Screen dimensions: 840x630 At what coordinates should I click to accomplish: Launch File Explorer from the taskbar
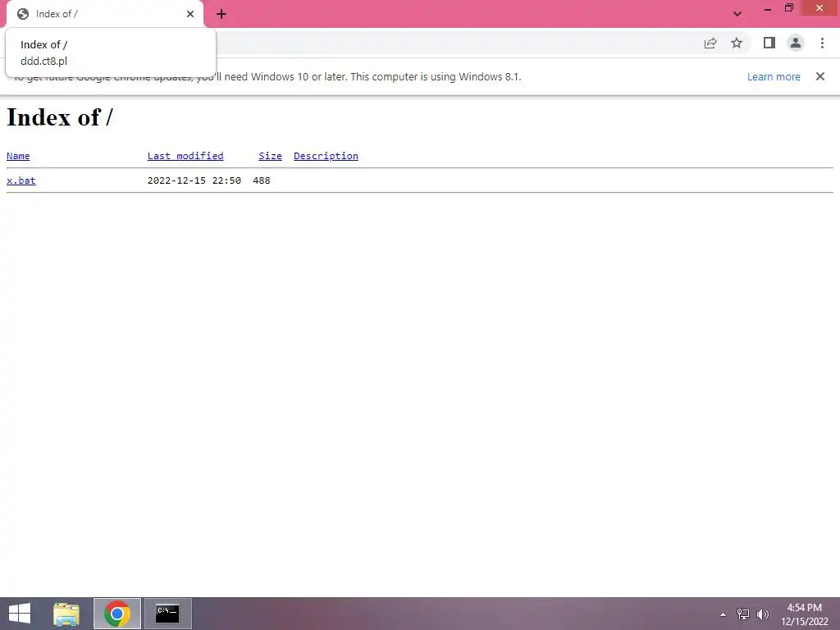pyautogui.click(x=66, y=614)
